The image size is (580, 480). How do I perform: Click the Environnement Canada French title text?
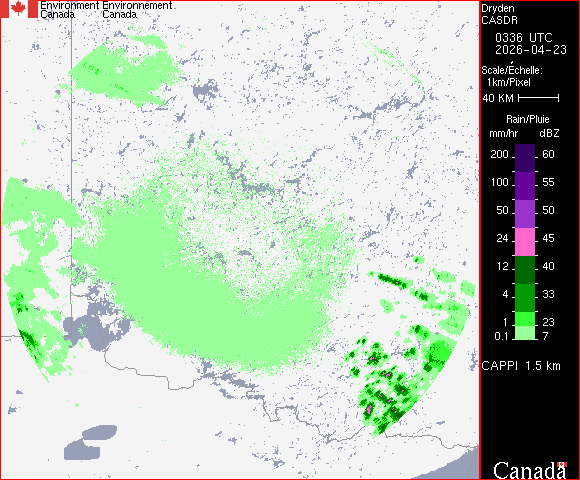coord(137,10)
